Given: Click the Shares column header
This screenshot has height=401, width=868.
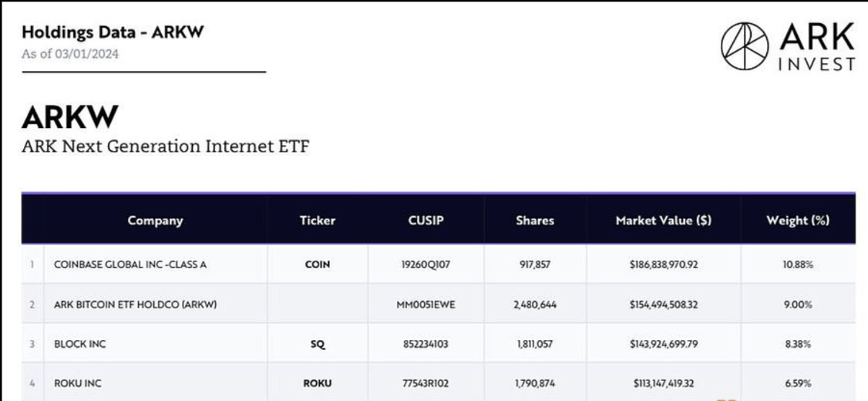Looking at the screenshot, I should [535, 221].
